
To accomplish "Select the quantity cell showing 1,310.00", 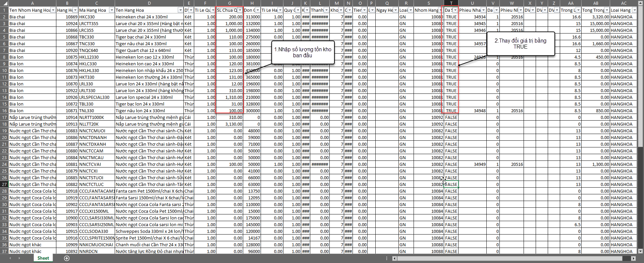I will point(230,97).
